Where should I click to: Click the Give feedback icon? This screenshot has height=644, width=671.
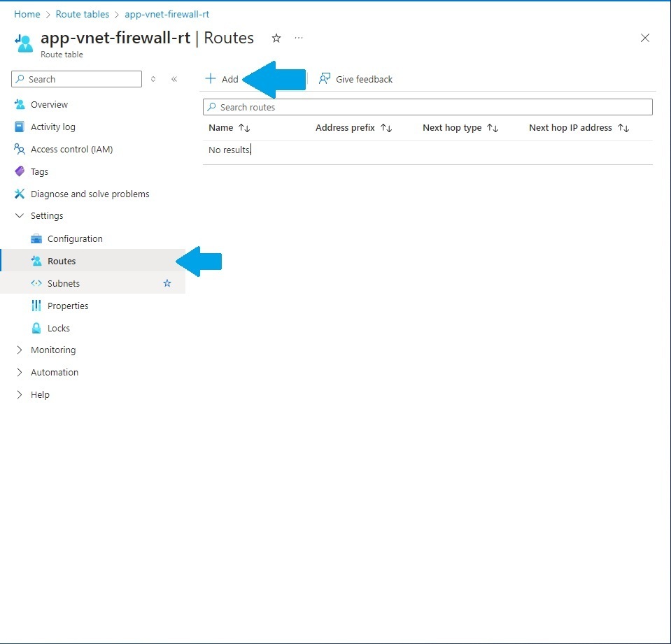click(x=325, y=79)
